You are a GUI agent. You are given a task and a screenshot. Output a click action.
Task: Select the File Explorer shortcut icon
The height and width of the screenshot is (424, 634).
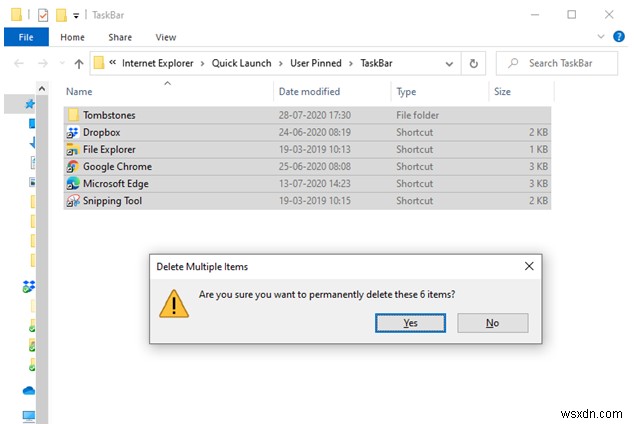coord(73,150)
